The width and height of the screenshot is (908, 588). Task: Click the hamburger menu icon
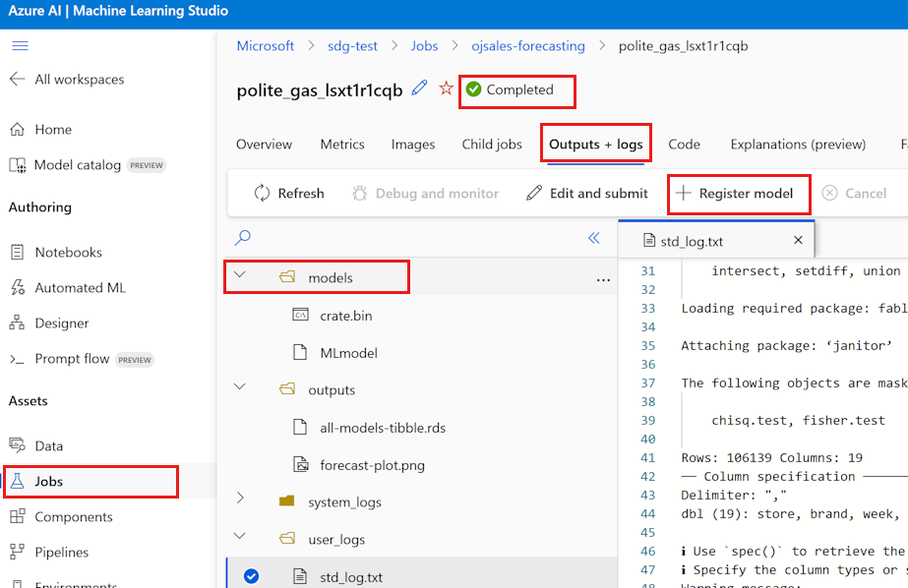[21, 45]
